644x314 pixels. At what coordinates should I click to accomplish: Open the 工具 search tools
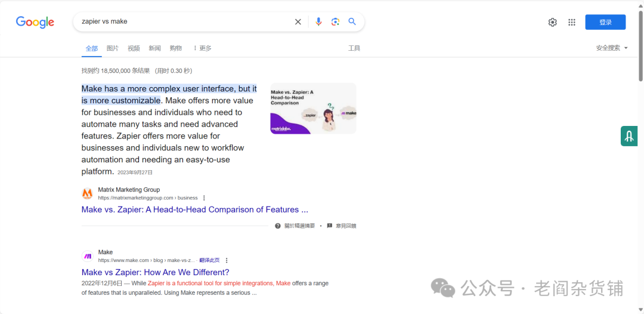354,48
